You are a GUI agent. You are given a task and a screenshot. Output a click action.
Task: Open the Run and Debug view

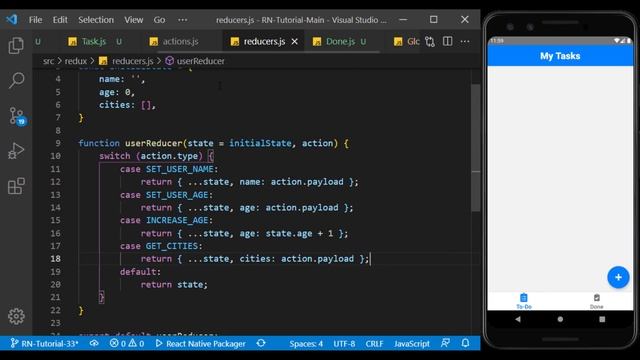[x=16, y=151]
